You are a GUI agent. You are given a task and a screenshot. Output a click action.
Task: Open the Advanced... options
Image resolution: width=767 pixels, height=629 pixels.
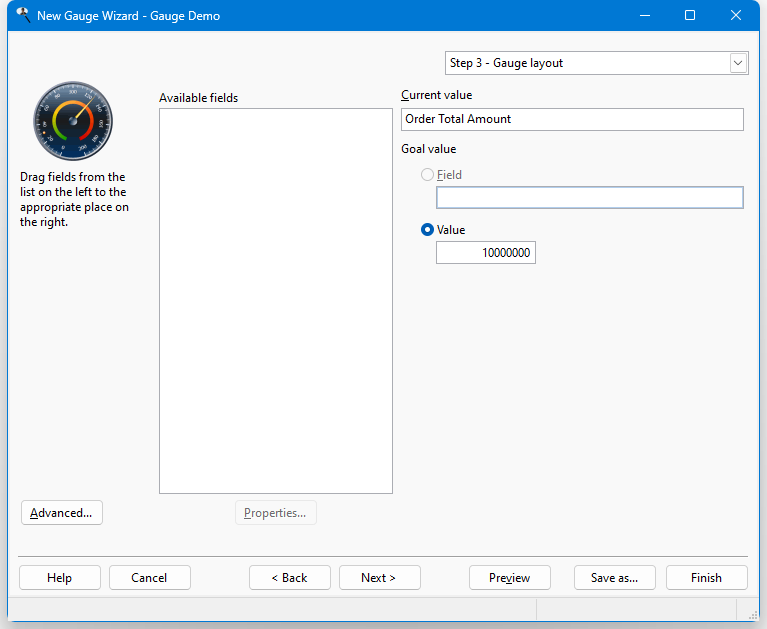click(61, 513)
